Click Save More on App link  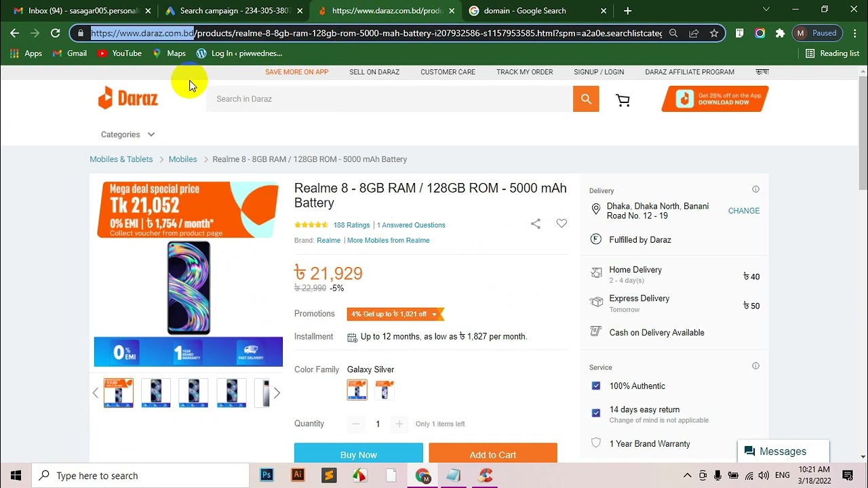coord(296,72)
